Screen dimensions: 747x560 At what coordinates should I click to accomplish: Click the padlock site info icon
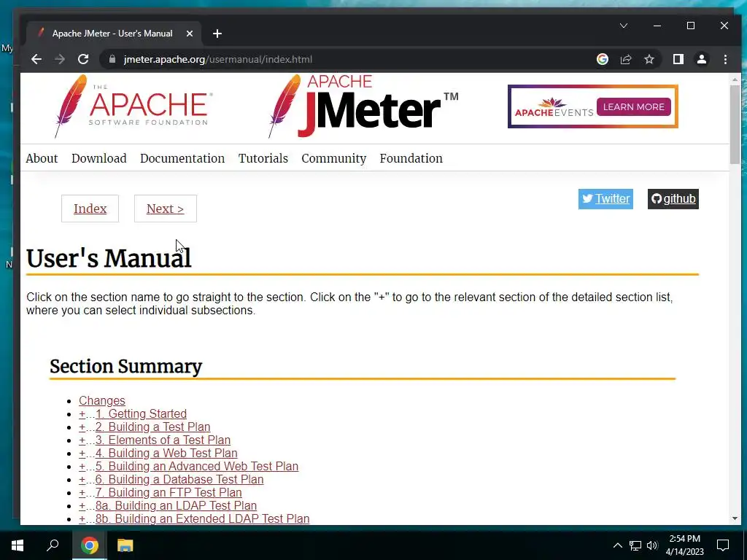112,59
